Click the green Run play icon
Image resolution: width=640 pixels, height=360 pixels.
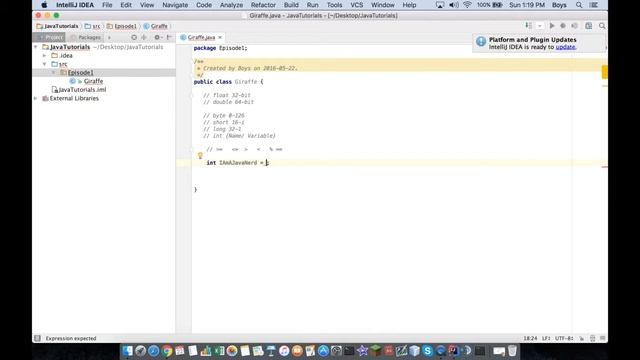click(552, 26)
